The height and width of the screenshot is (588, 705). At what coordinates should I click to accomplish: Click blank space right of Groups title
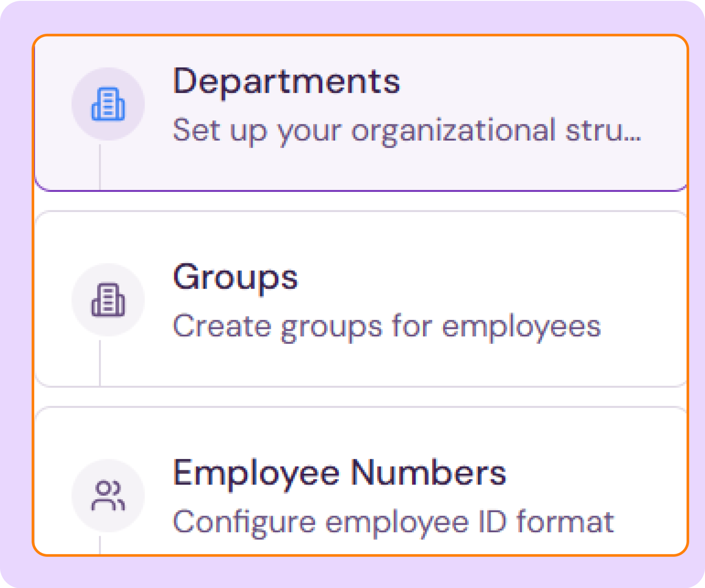pos(483,278)
